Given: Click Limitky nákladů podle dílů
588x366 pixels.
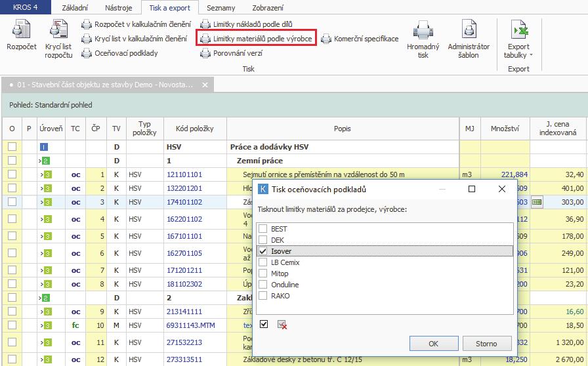Looking at the screenshot, I should point(246,24).
